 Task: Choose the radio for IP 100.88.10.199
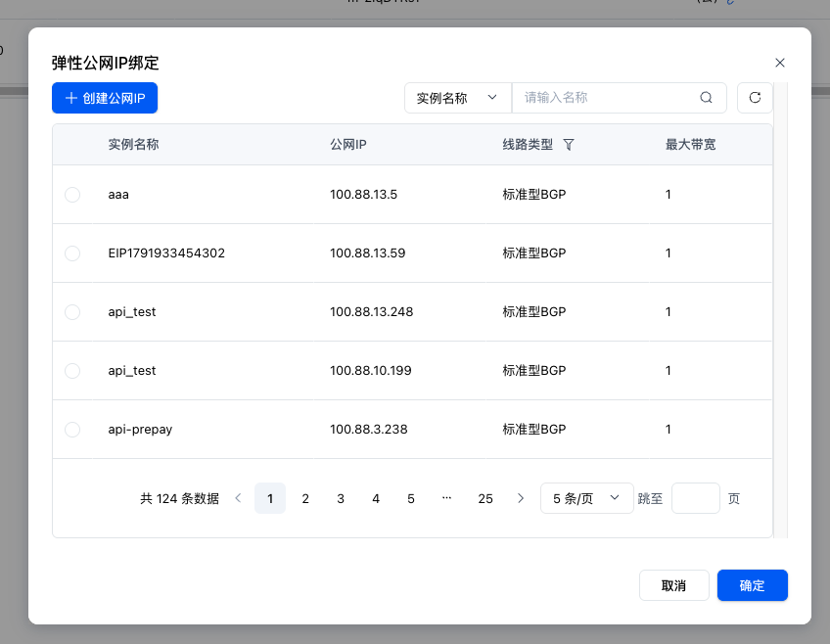pyautogui.click(x=72, y=371)
